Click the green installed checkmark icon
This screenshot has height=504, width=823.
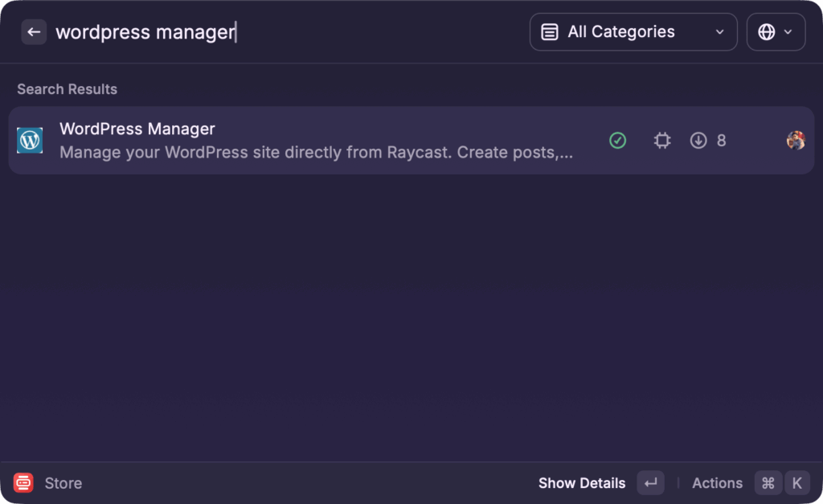(x=617, y=141)
